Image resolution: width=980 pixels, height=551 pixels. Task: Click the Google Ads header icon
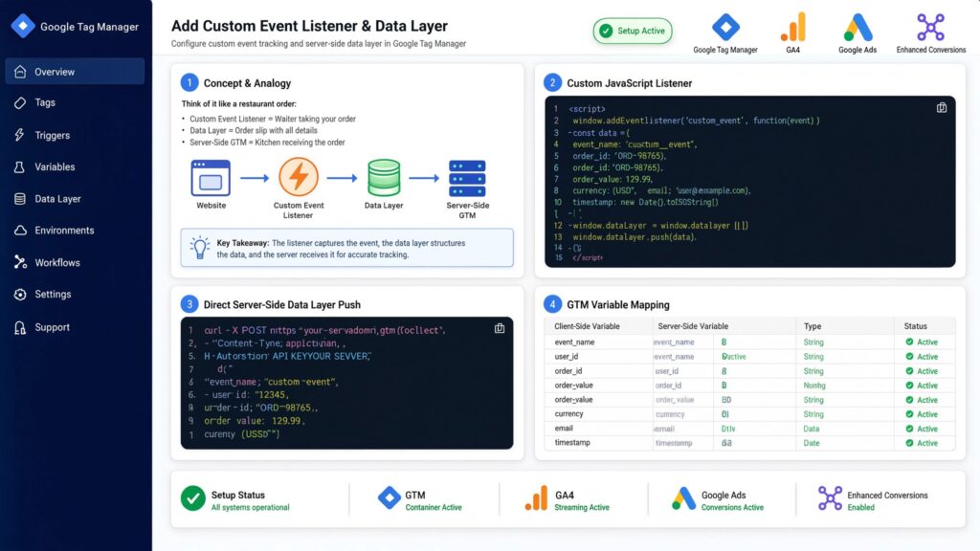[857, 28]
